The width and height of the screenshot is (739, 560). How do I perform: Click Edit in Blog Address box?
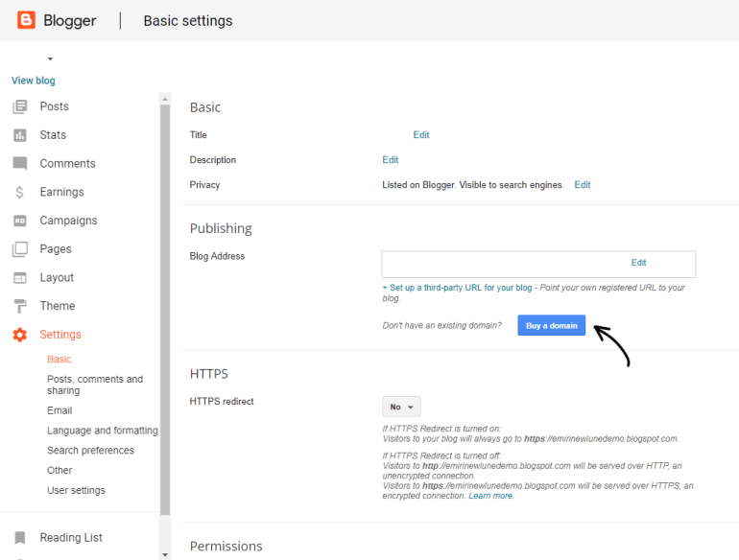point(638,263)
